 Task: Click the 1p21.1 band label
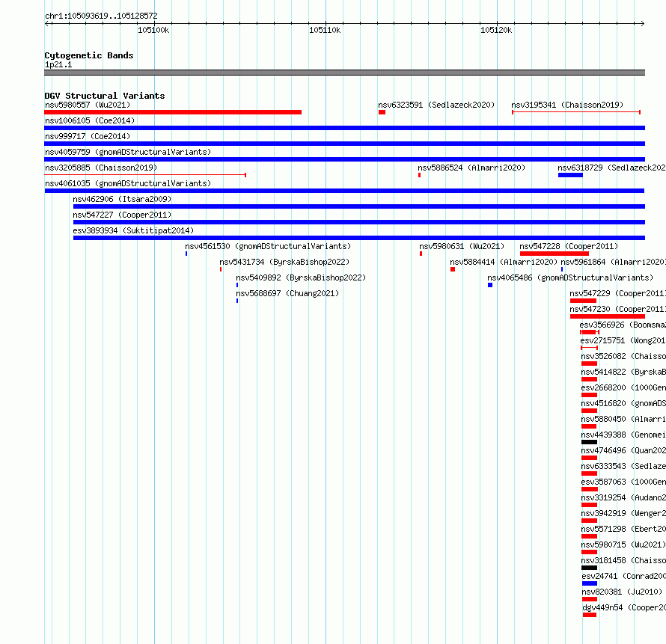(58, 64)
